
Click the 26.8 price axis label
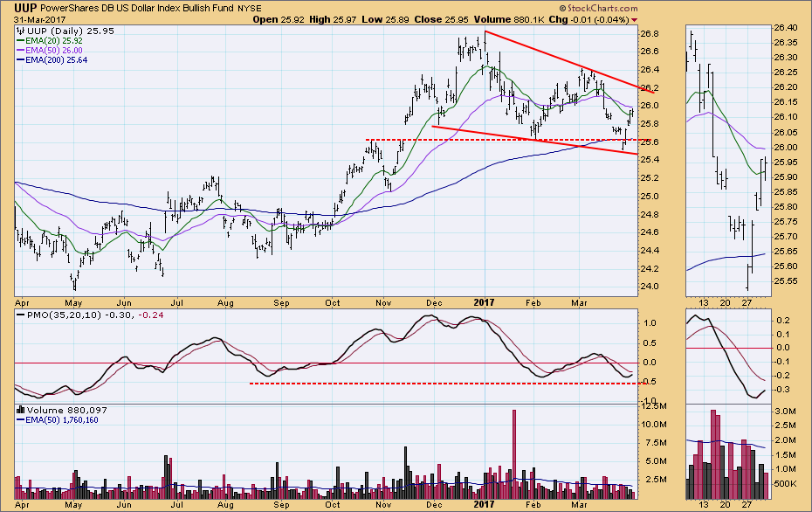650,34
